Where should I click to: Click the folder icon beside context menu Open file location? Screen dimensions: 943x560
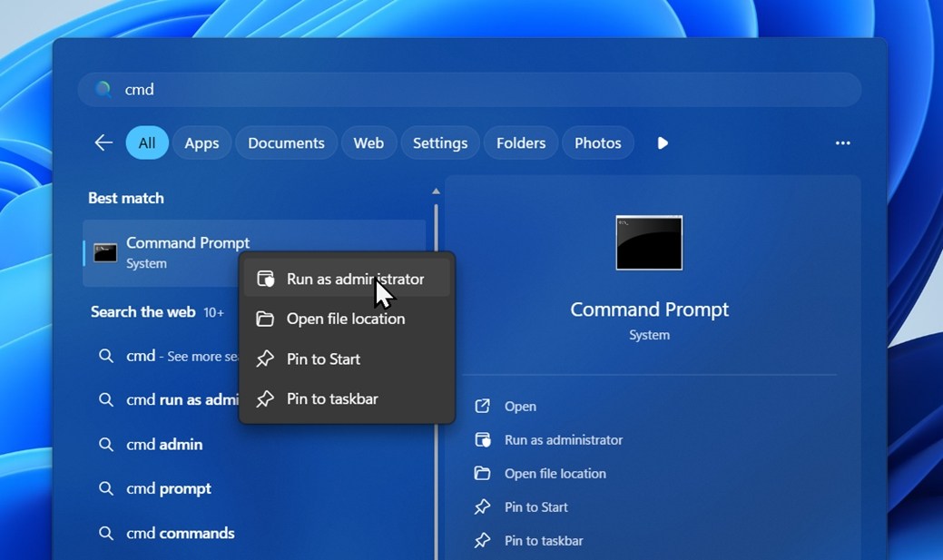click(x=265, y=319)
